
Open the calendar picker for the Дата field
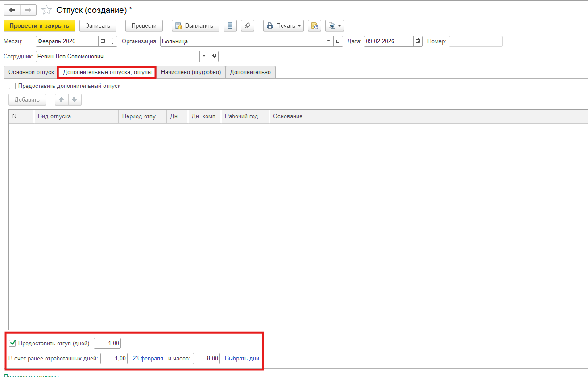418,41
